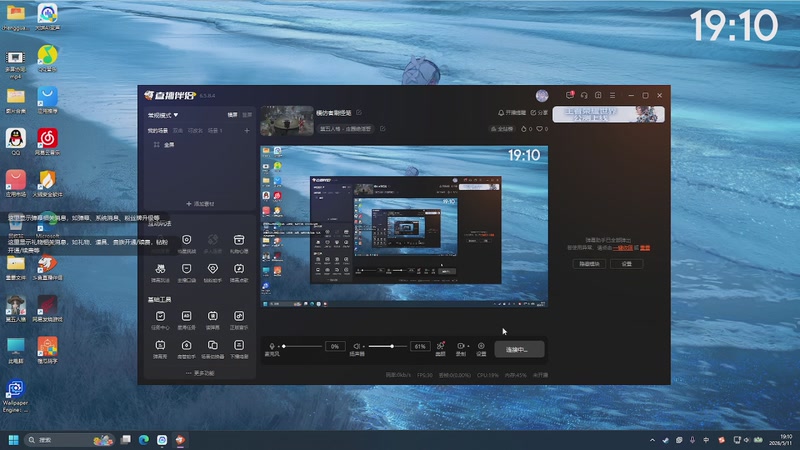This screenshot has width=800, height=450.
Task: Adjust the speaker volume slider
Action: coord(386,346)
